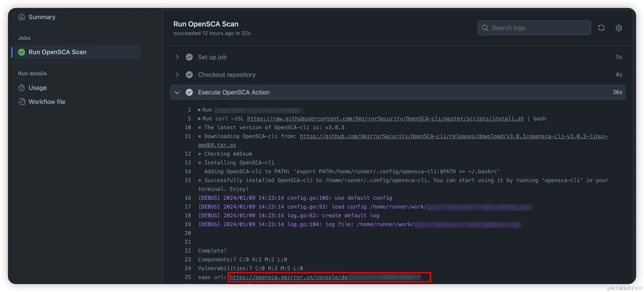Collapse the Execute OpenSCA Action step
The image size is (644, 292).
click(177, 92)
